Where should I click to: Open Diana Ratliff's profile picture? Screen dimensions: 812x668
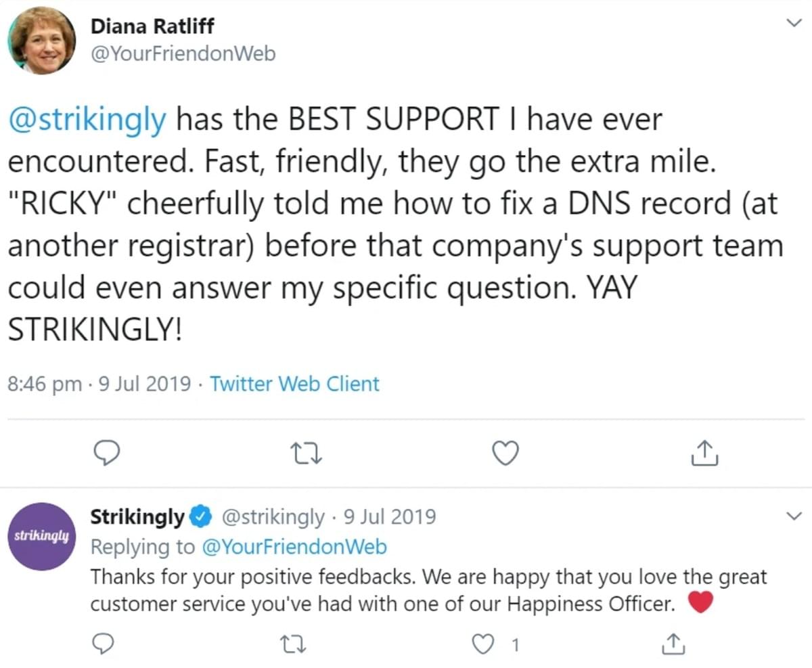tap(42, 40)
